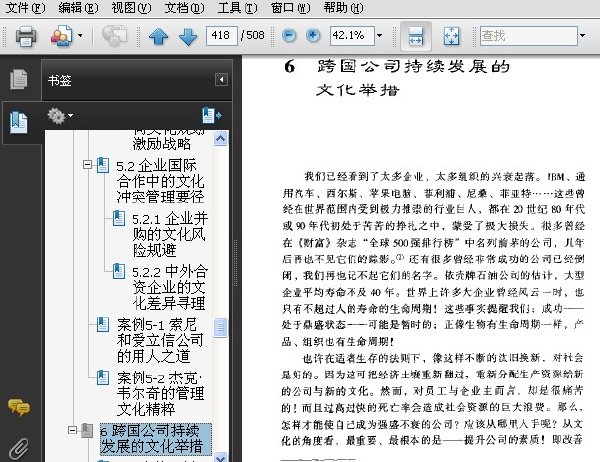This screenshot has width=600, height=462.
Task: Click the 书签 panel title
Action: (x=60, y=81)
